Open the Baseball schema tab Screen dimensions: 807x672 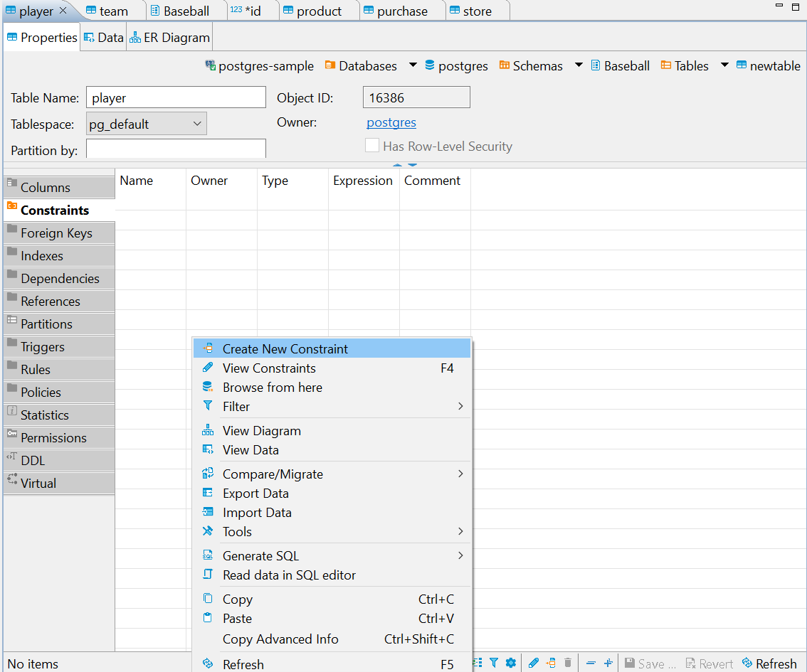179,11
